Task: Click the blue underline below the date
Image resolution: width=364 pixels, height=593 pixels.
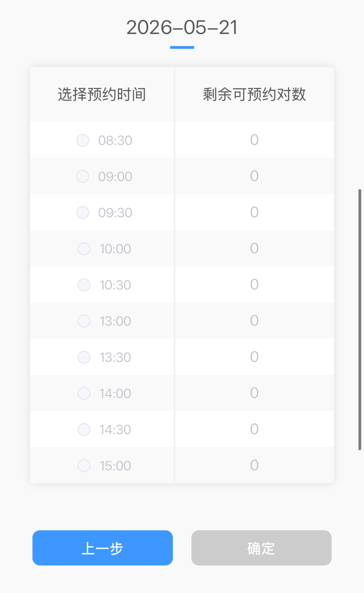Action: click(182, 48)
